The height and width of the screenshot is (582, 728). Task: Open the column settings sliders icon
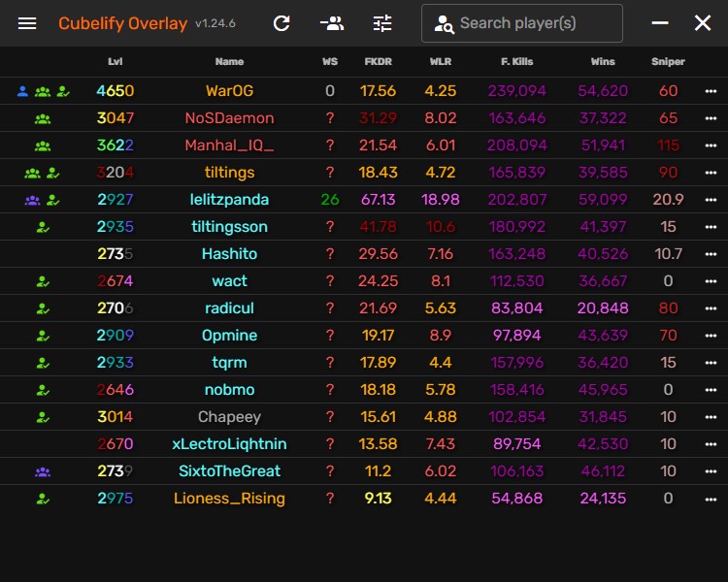382,23
